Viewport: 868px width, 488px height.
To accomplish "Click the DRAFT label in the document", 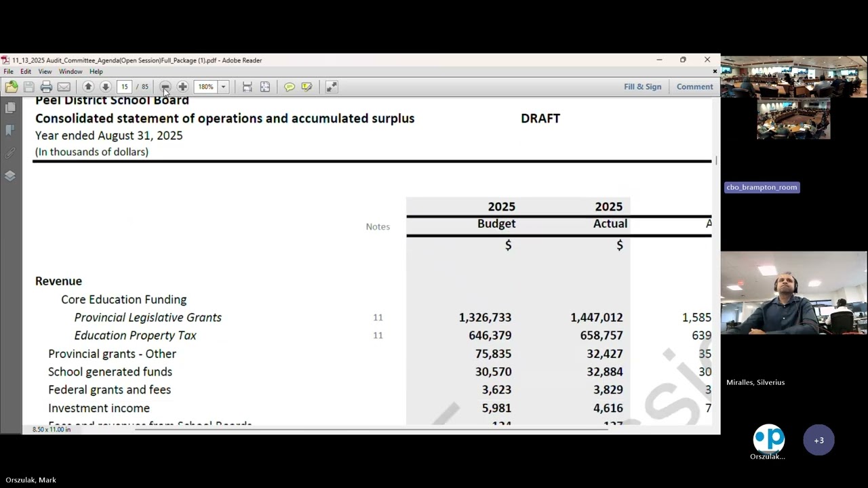I will pyautogui.click(x=540, y=119).
